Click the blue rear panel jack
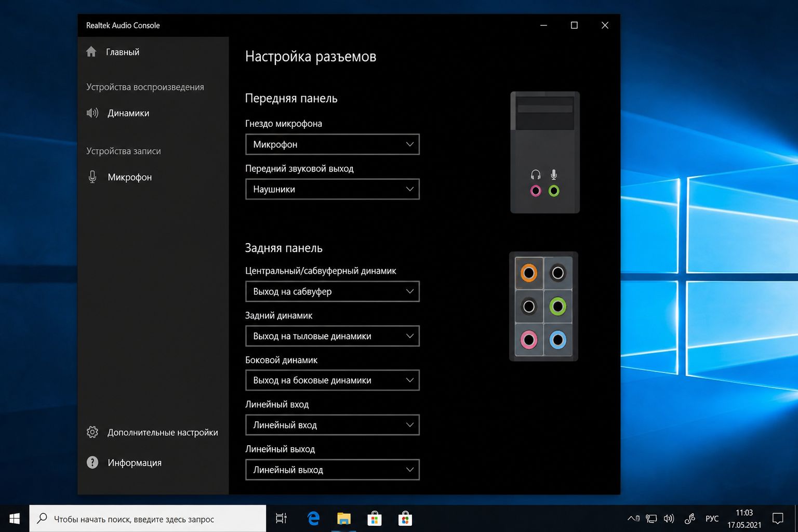Viewport: 798px width, 532px height. (558, 340)
